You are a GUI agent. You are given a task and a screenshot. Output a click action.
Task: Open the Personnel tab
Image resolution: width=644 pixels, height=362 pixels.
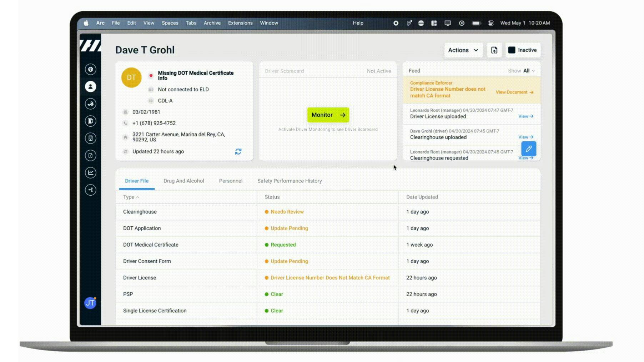[231, 181]
